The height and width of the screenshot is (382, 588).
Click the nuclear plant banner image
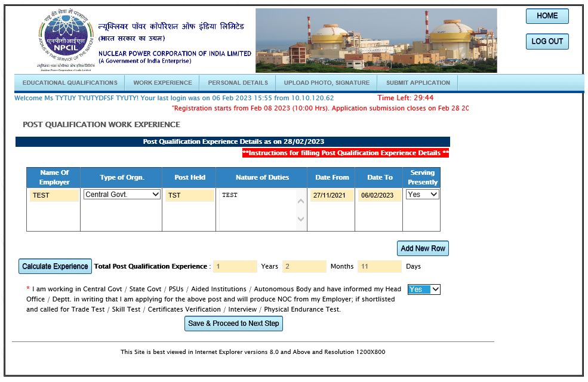[x=376, y=41]
